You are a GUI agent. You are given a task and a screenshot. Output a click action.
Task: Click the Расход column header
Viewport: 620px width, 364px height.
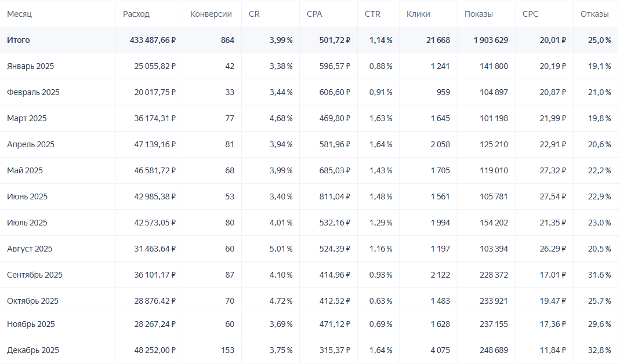136,14
